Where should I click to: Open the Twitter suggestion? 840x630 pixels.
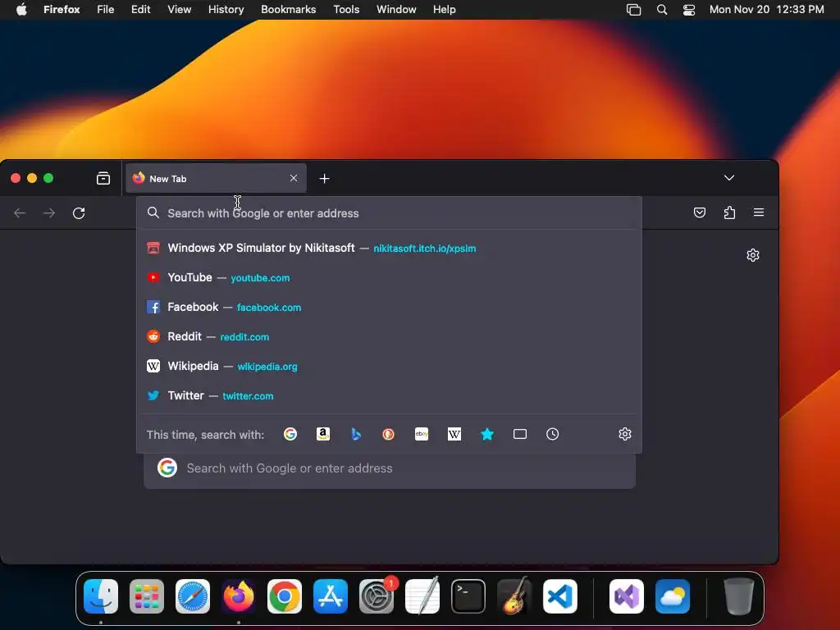pos(390,395)
